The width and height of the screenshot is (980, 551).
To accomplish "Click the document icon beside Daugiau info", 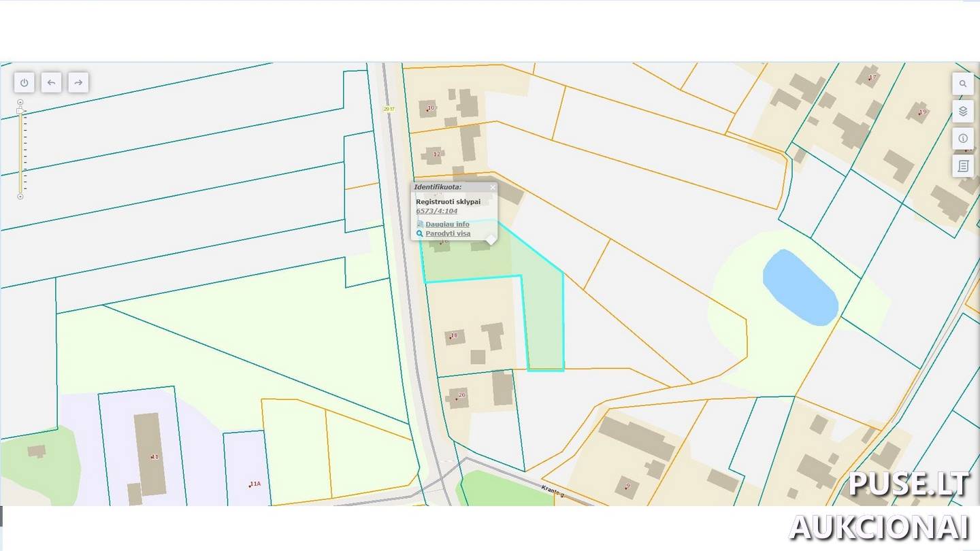I will point(420,224).
